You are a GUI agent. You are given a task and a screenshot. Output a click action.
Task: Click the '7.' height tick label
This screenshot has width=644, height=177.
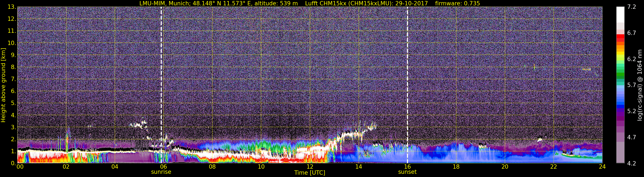tap(13, 79)
